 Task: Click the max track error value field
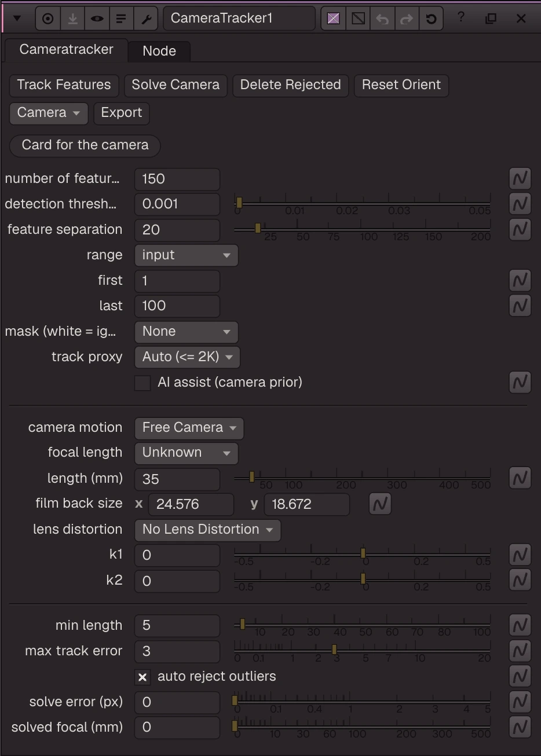[177, 652]
